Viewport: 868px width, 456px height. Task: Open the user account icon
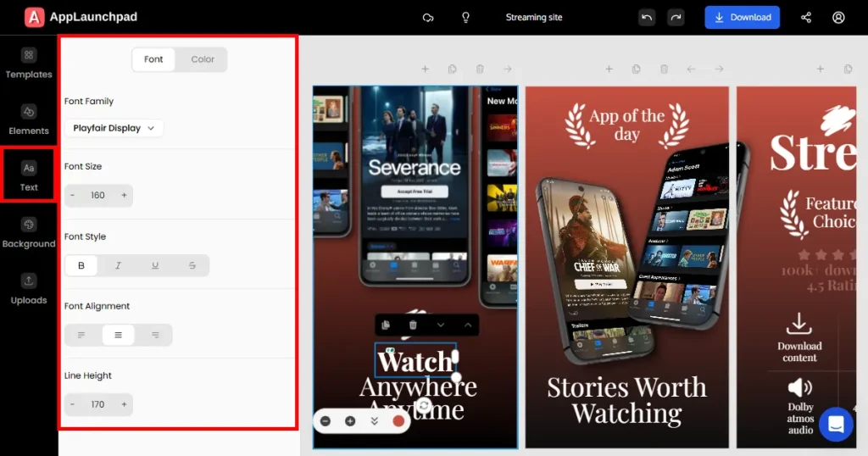click(x=838, y=17)
